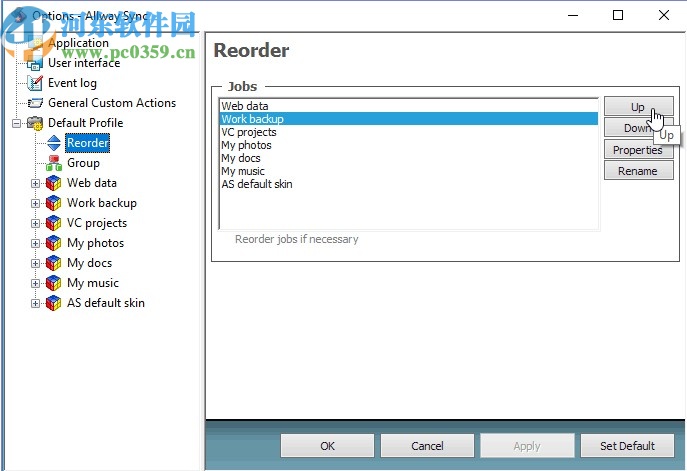Select User interface in the options tree
This screenshot has height=471, width=687.
(84, 63)
